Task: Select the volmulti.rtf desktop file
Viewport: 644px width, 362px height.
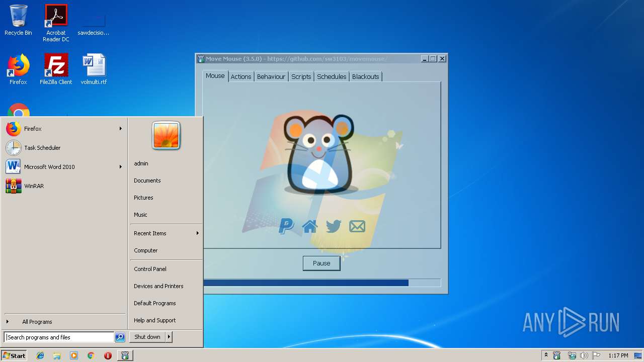Action: click(94, 69)
